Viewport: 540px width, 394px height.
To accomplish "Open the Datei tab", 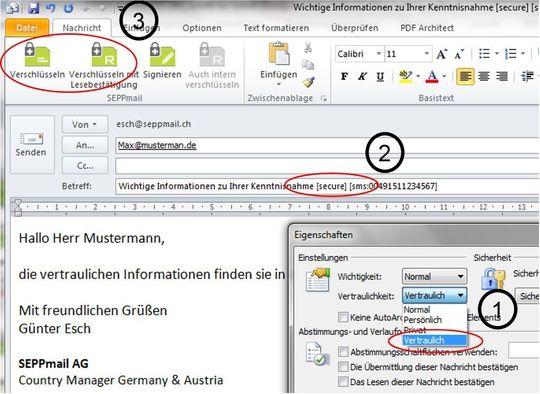I will pos(27,28).
